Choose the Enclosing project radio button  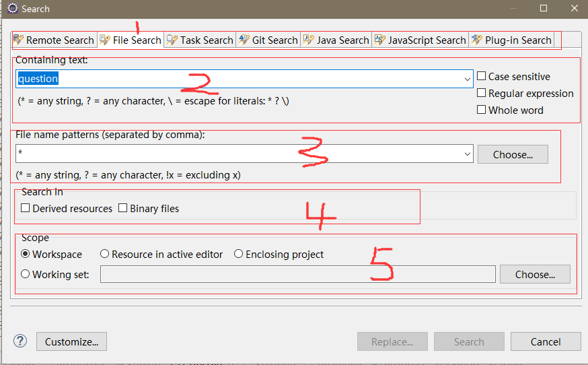(x=239, y=255)
